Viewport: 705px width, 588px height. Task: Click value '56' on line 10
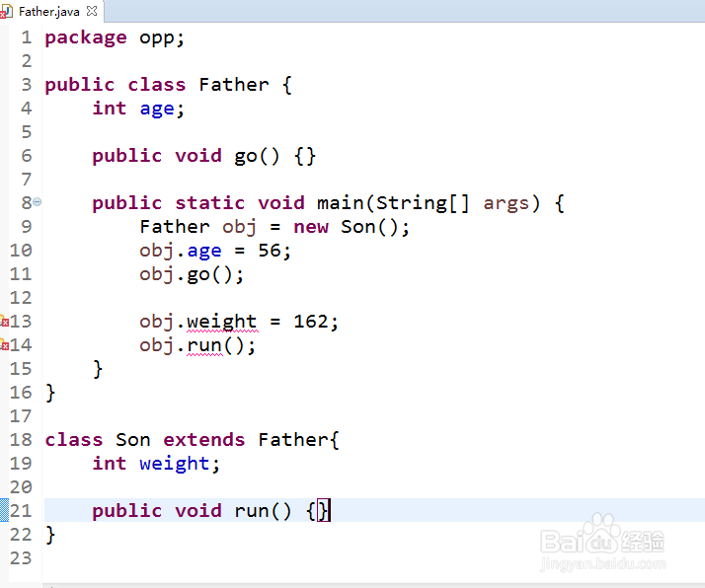pos(270,251)
